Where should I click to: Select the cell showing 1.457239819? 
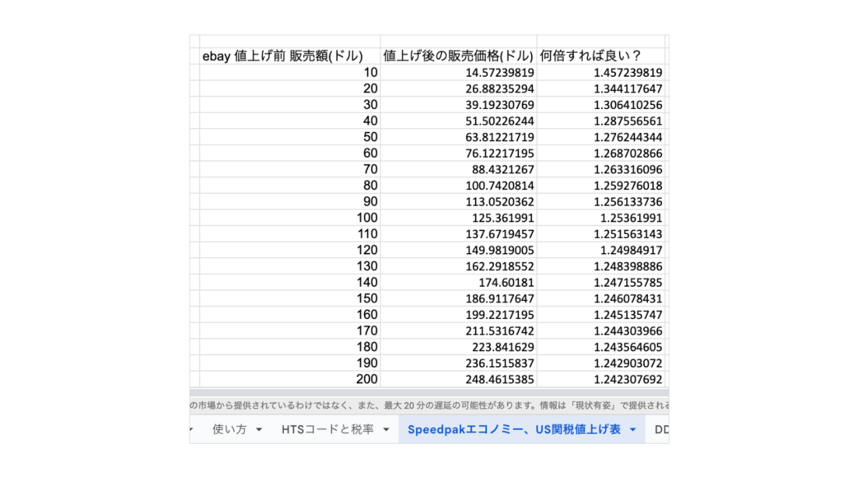[x=600, y=72]
